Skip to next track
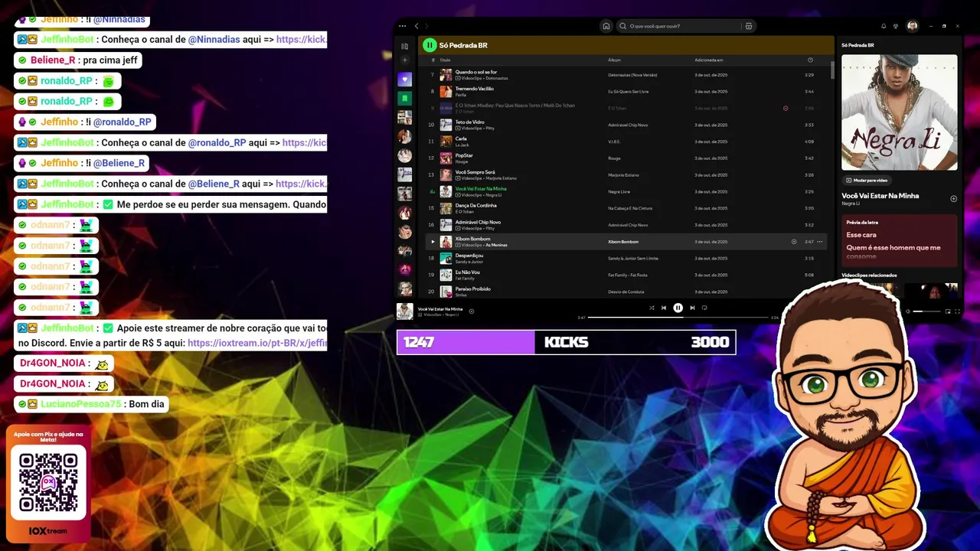The width and height of the screenshot is (980, 551). click(692, 308)
